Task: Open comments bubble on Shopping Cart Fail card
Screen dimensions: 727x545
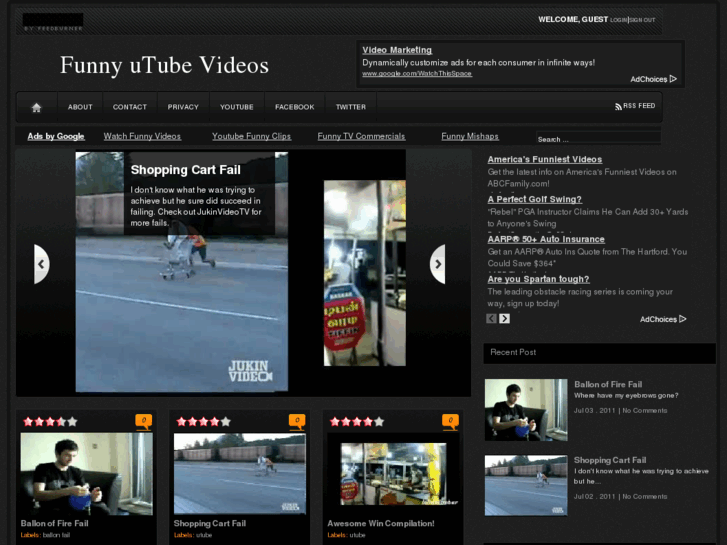Action: point(297,422)
